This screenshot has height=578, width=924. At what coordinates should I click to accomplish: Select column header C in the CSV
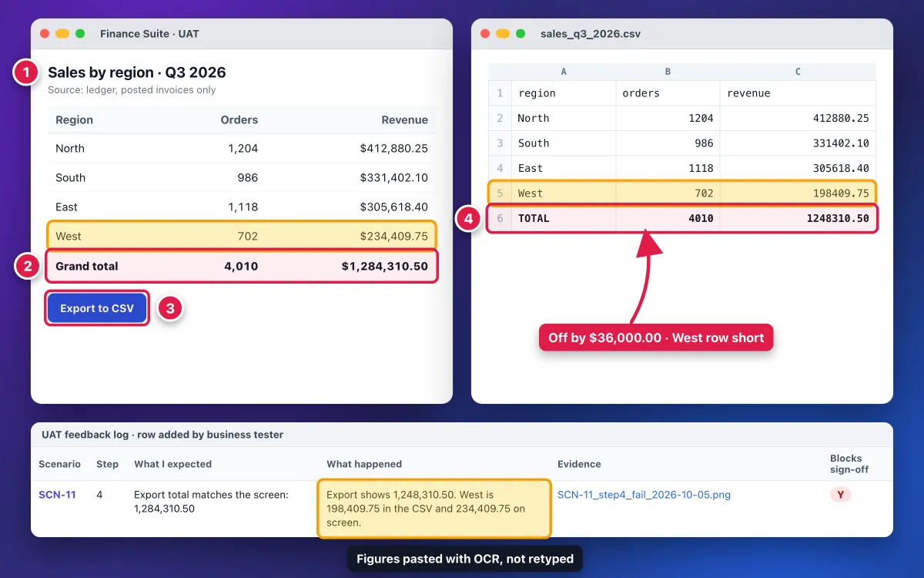tap(798, 72)
